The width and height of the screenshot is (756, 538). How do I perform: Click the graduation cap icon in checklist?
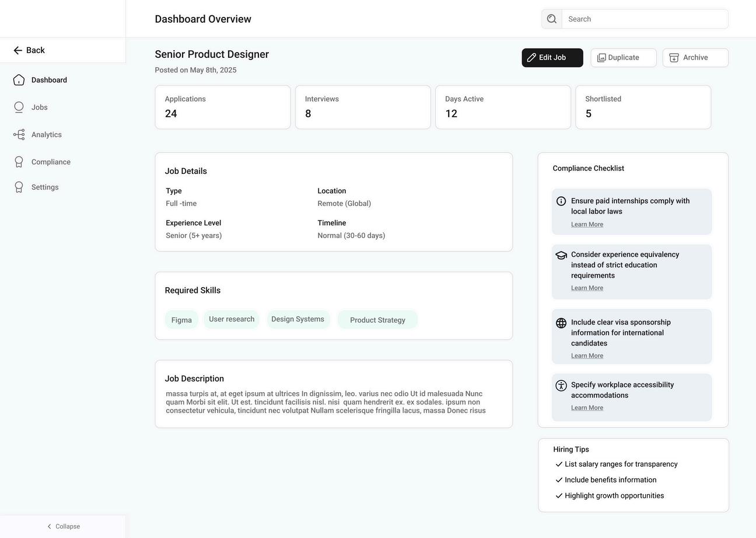[x=561, y=255]
